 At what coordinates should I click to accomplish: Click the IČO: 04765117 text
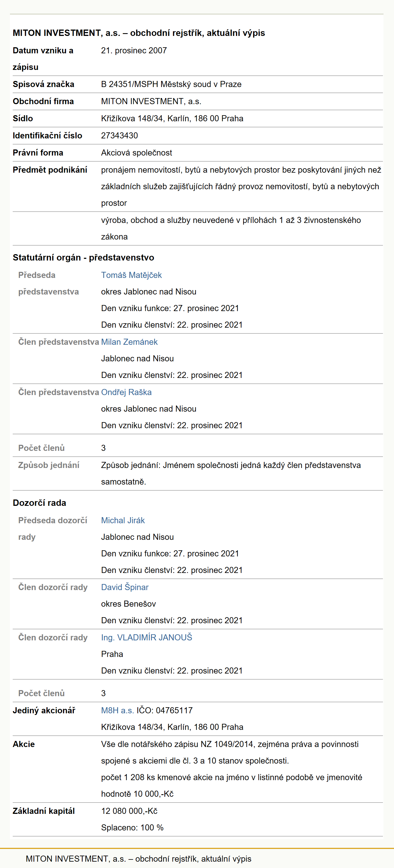[x=164, y=710]
